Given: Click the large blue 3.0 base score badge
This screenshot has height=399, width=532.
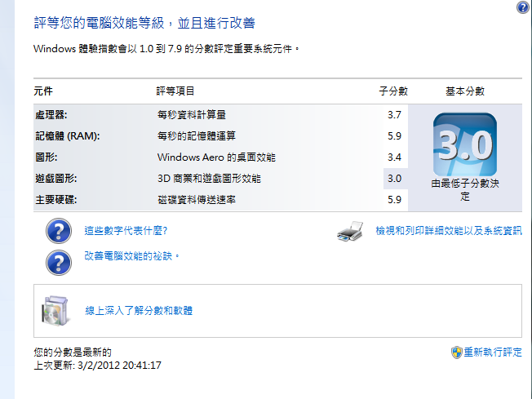Looking at the screenshot, I should coord(463,144).
